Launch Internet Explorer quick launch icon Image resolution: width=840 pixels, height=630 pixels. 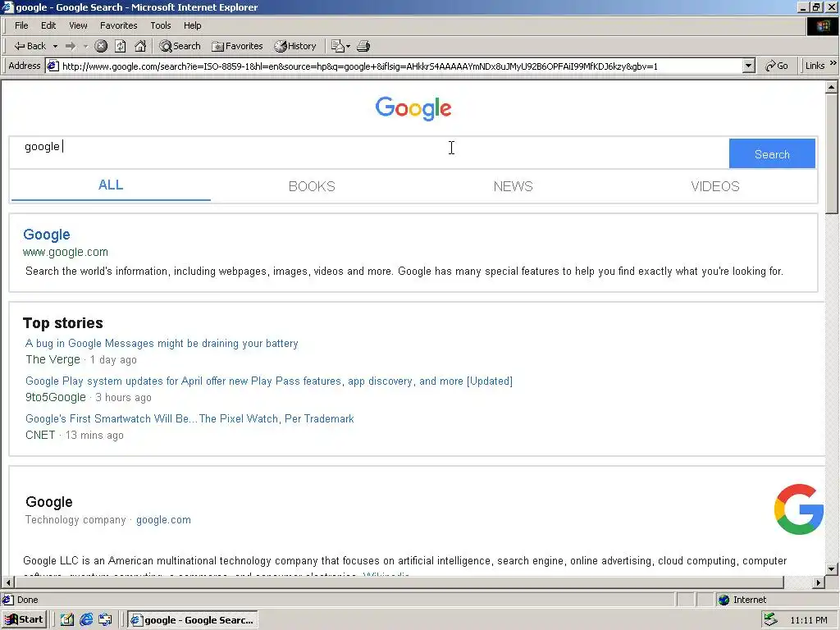coord(86,620)
